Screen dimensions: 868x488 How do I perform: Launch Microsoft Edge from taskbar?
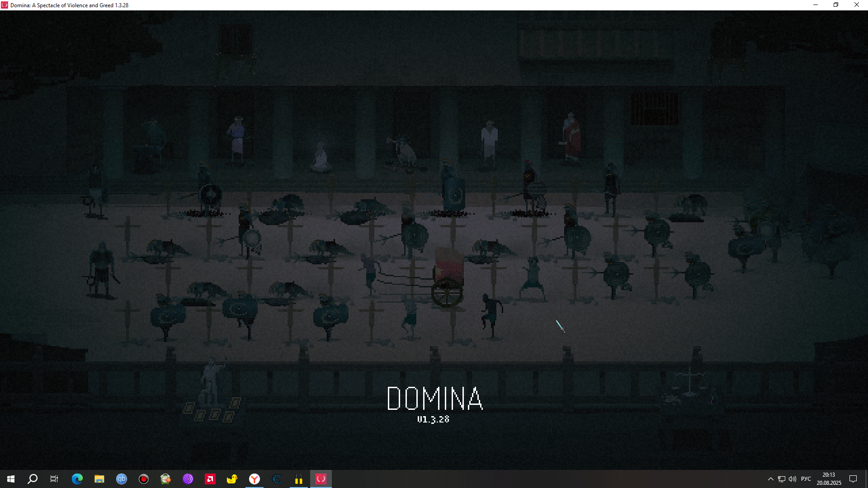click(x=77, y=479)
